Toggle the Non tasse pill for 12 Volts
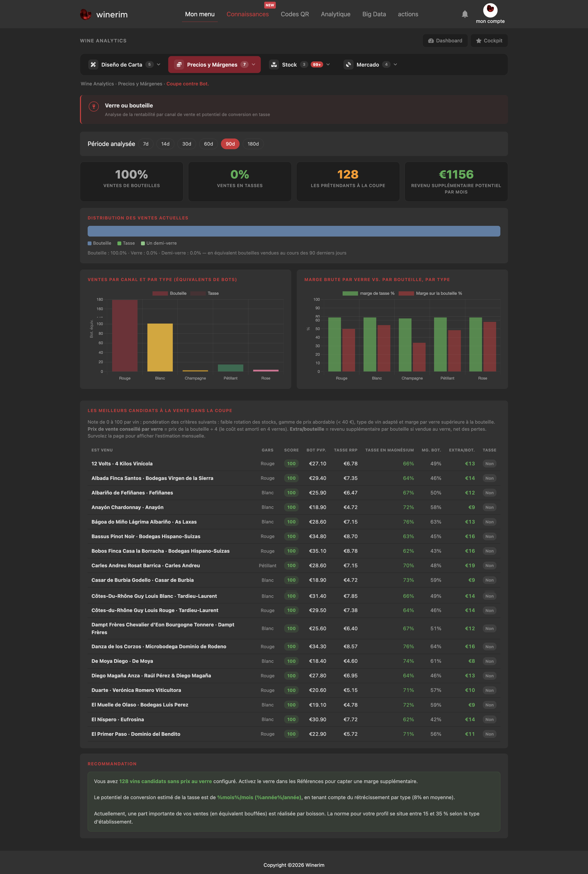This screenshot has height=874, width=588. 489,464
